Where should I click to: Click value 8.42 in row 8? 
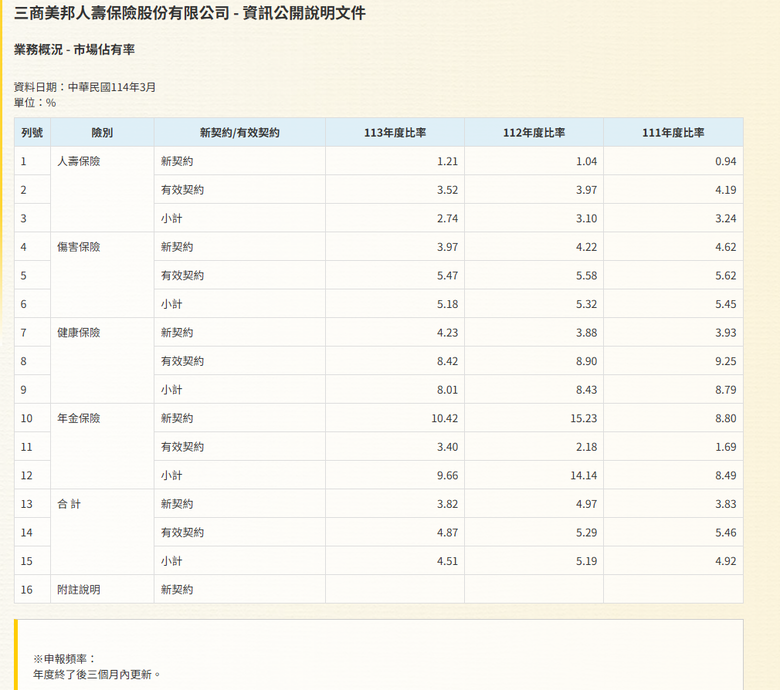pyautogui.click(x=447, y=361)
